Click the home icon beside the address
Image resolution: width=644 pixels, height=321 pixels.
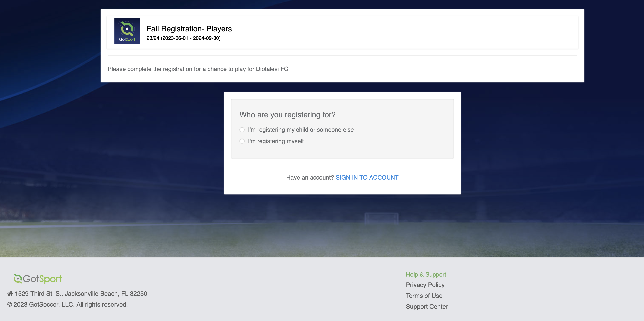coord(10,293)
